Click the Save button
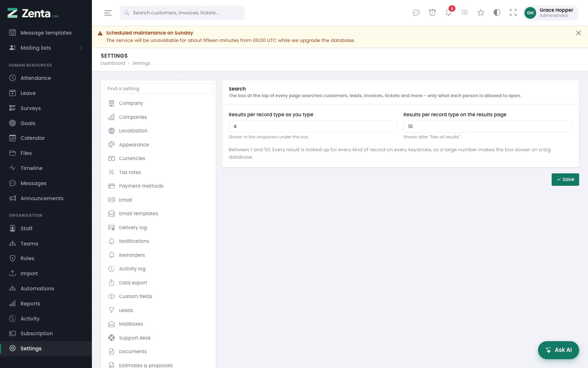The width and height of the screenshot is (588, 368). click(565, 180)
